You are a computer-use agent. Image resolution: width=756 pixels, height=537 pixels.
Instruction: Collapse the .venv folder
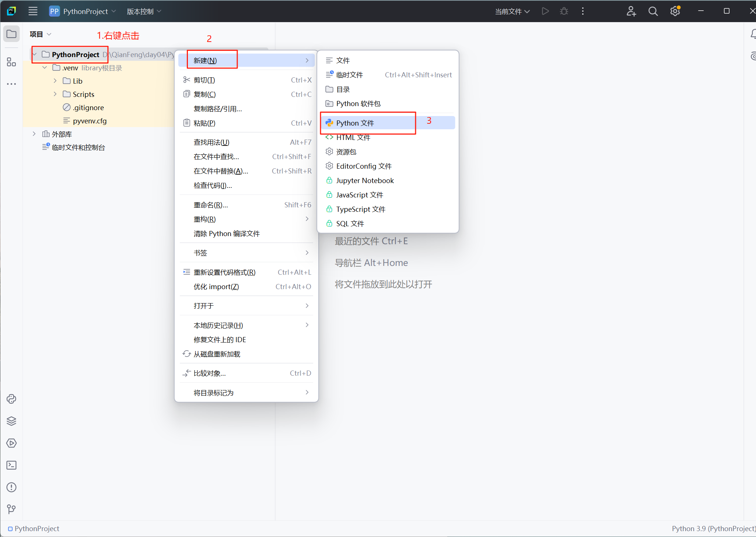(45, 68)
